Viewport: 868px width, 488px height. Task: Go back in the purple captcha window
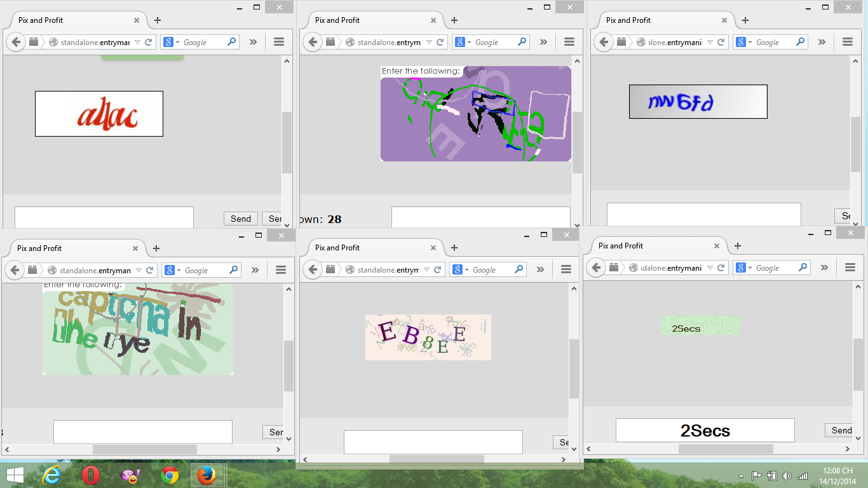click(313, 43)
